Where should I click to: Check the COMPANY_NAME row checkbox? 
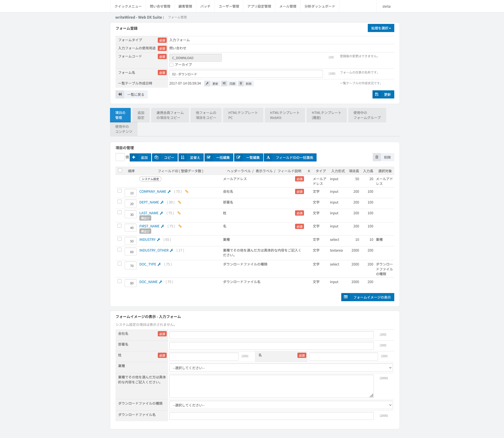tap(120, 191)
